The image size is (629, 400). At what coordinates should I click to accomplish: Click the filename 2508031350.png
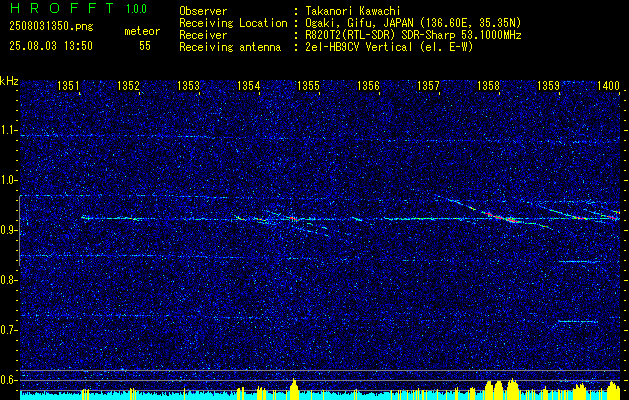[x=51, y=27]
